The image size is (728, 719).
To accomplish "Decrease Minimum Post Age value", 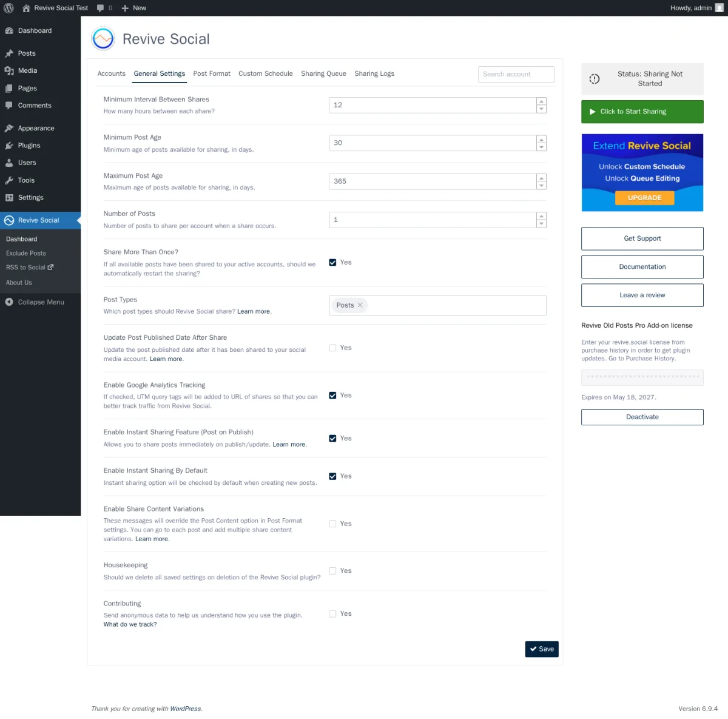I will (541, 147).
